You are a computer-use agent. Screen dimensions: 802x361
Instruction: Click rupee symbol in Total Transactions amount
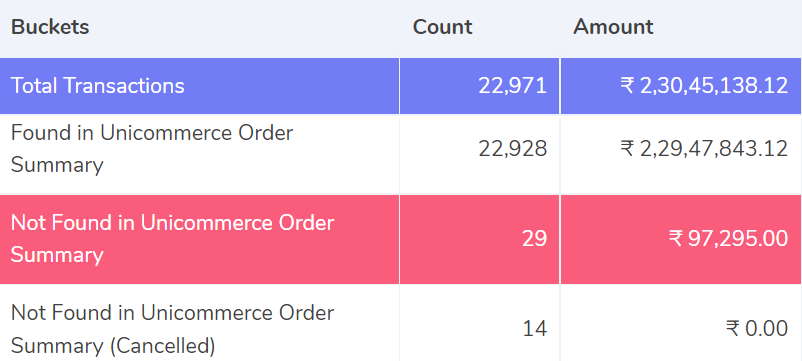(x=627, y=86)
